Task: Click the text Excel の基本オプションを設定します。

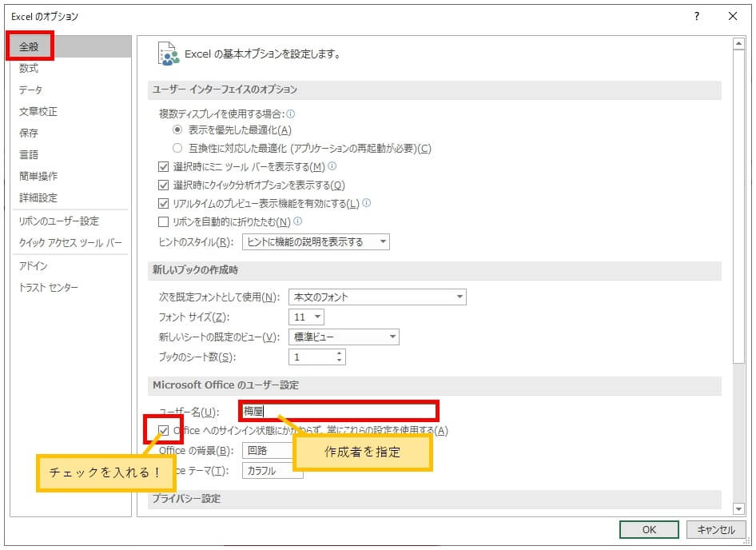Action: pyautogui.click(x=263, y=54)
